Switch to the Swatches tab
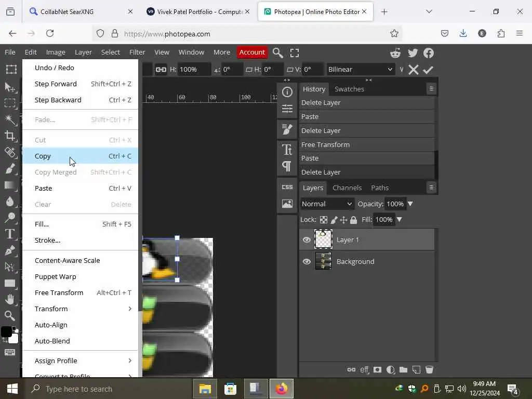The height and width of the screenshot is (399, 532). pyautogui.click(x=349, y=89)
